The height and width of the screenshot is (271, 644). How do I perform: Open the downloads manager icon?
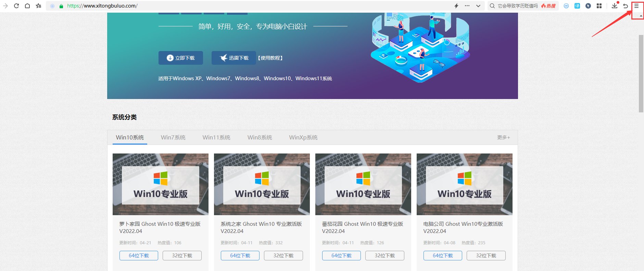click(x=615, y=5)
